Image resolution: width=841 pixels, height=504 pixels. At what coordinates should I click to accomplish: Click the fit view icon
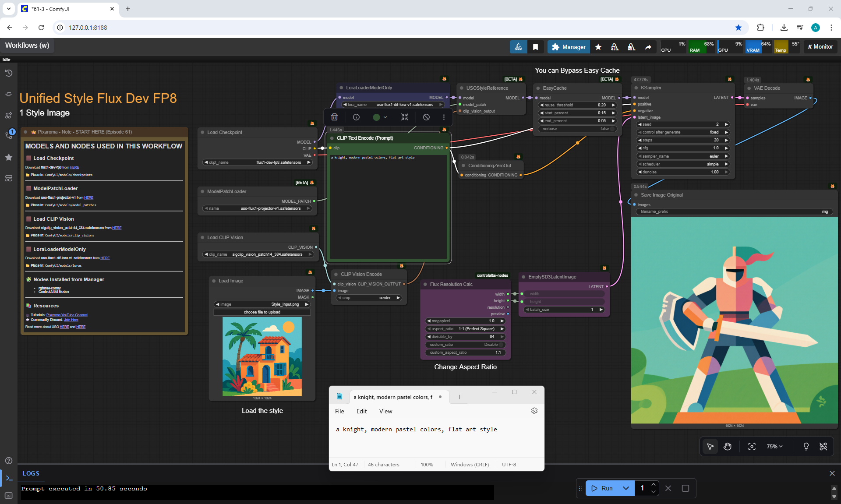752,446
